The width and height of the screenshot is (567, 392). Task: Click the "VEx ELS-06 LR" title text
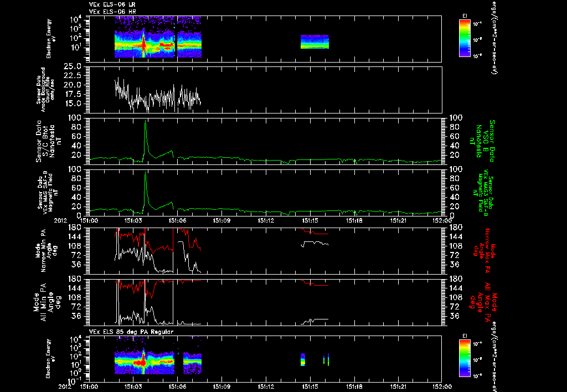(x=112, y=4)
